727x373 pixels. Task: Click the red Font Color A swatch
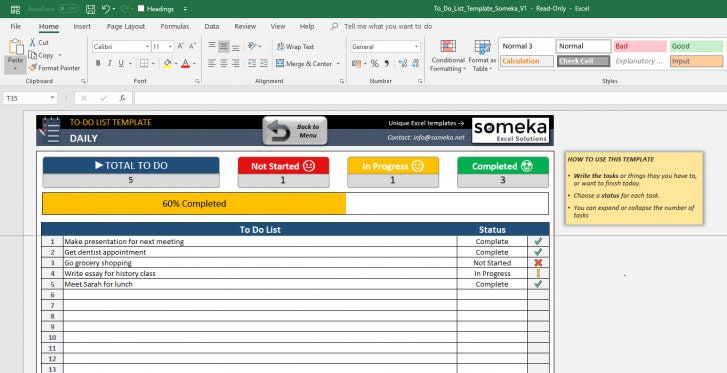pos(185,64)
